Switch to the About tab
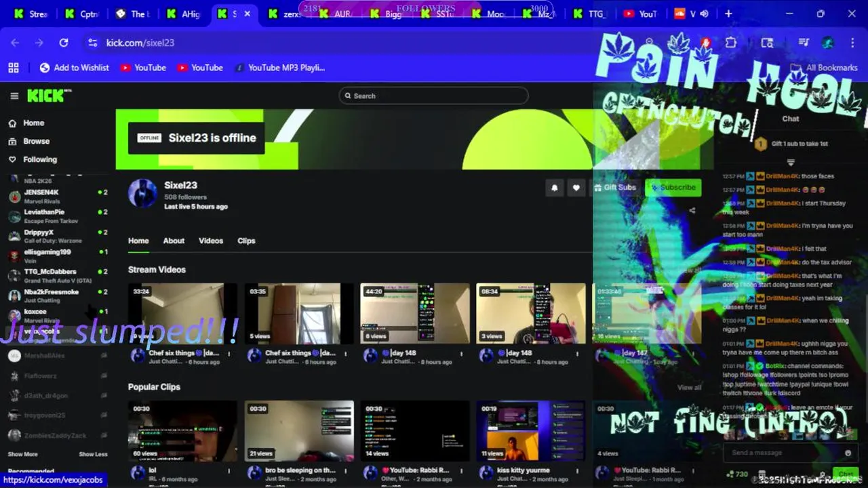The width and height of the screenshot is (868, 488). click(x=174, y=241)
